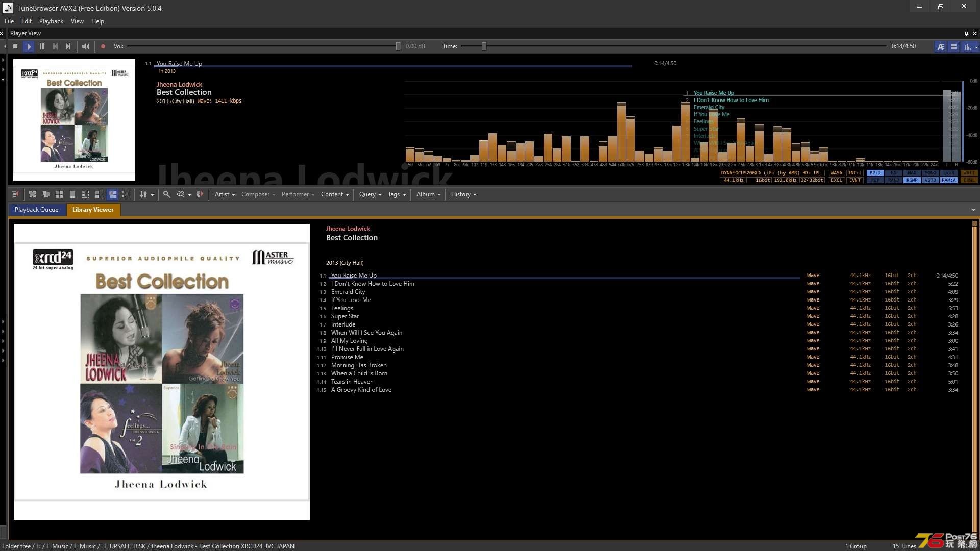Skip to the previous track

click(55, 46)
